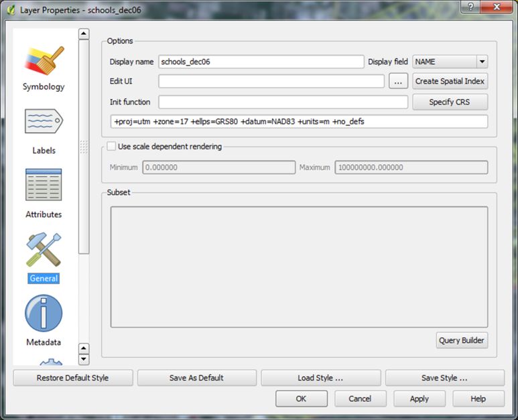
Task: Click the QGIS logo in title bar
Action: coord(11,10)
